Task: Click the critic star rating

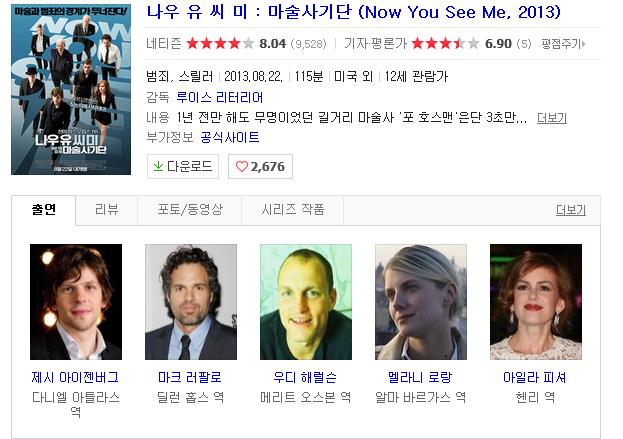Action: [x=445, y=43]
